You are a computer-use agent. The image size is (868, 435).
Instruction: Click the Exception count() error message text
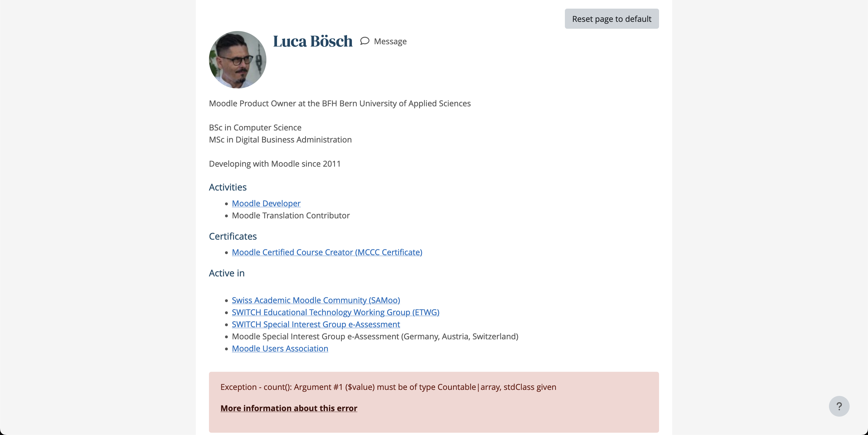(x=388, y=387)
